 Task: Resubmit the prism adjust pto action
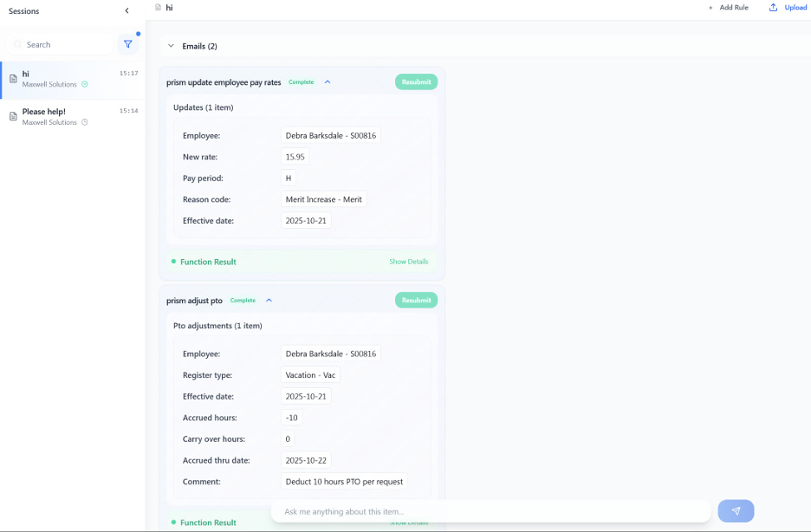coord(416,300)
